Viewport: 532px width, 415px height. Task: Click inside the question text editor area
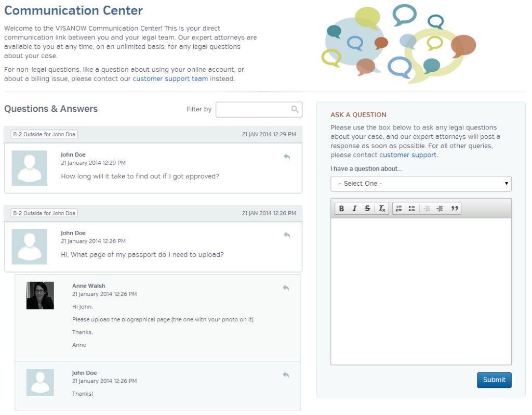pos(421,291)
